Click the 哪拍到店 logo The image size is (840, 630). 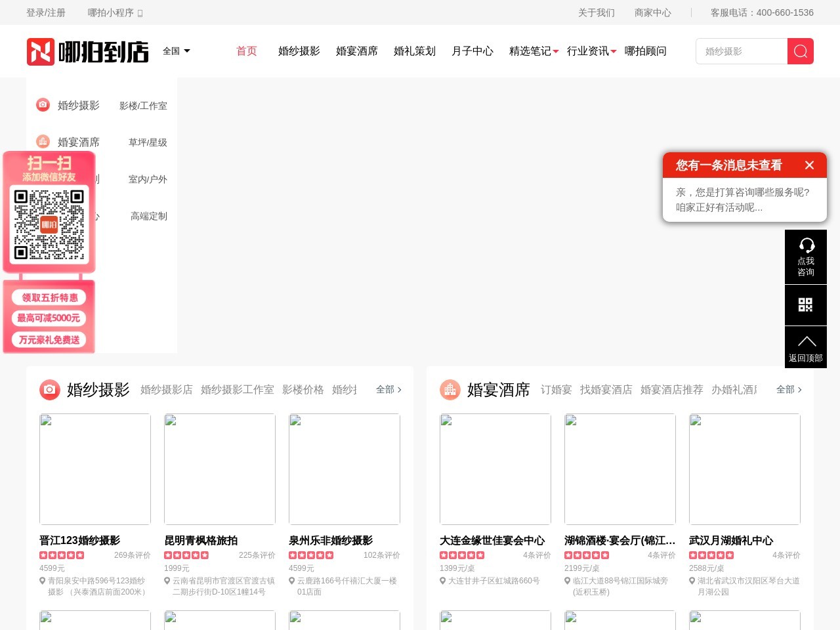(87, 51)
